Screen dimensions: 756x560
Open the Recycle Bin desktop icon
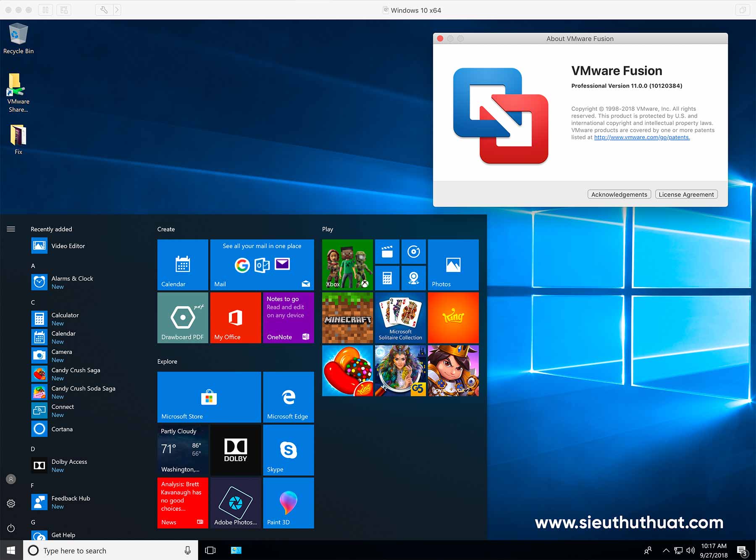coord(18,39)
